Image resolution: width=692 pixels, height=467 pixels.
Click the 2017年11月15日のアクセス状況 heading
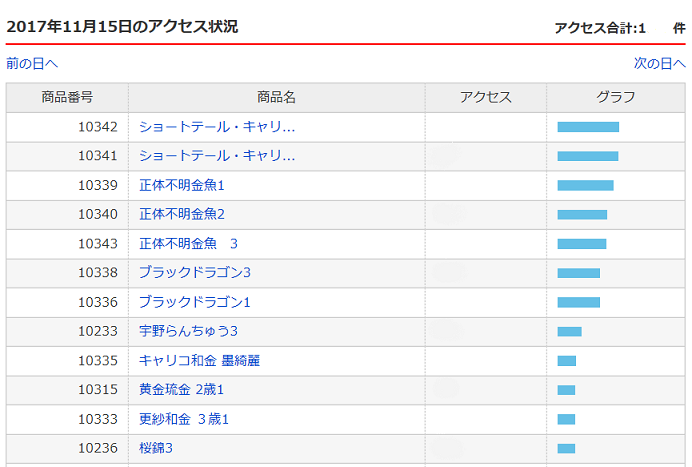122,26
